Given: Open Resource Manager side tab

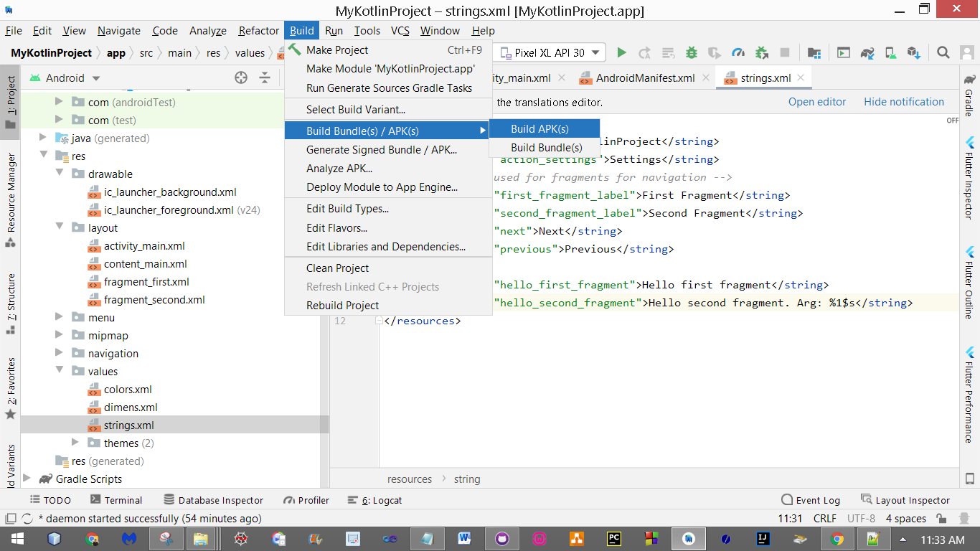Looking at the screenshot, I should 11,199.
